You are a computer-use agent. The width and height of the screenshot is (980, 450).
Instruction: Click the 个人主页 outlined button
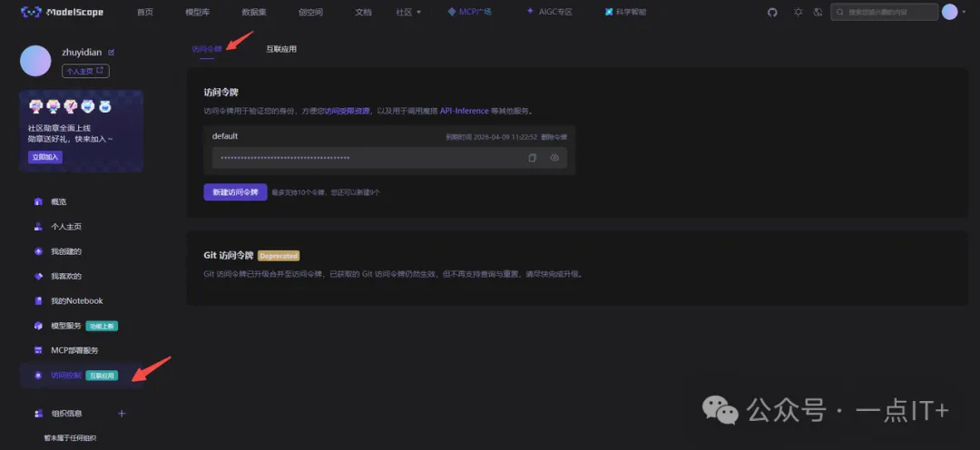[x=85, y=71]
